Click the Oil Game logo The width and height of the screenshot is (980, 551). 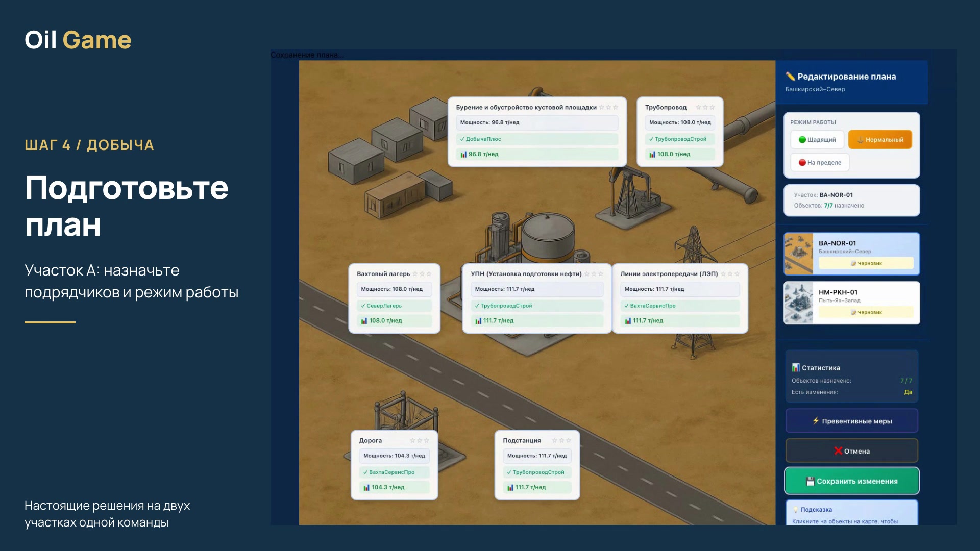(x=78, y=40)
